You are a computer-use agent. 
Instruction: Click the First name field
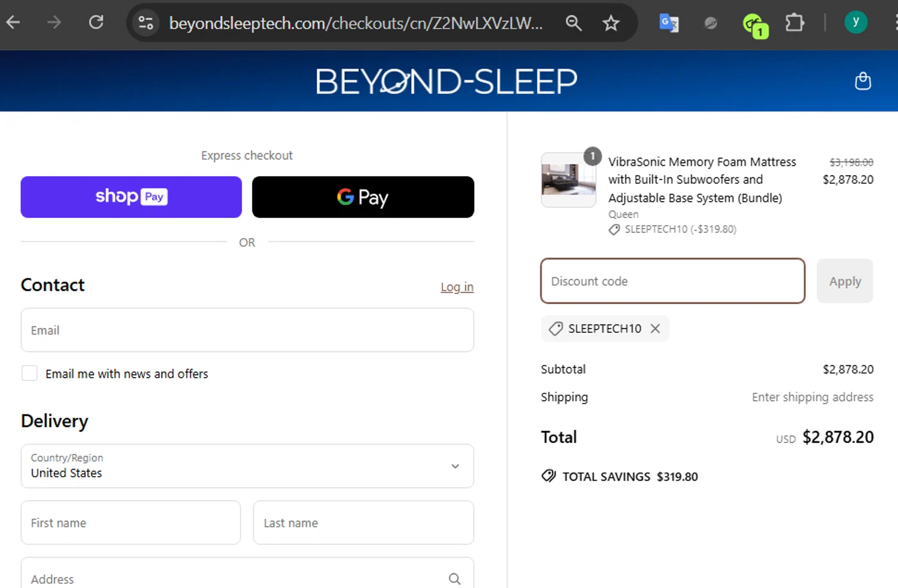tap(131, 523)
